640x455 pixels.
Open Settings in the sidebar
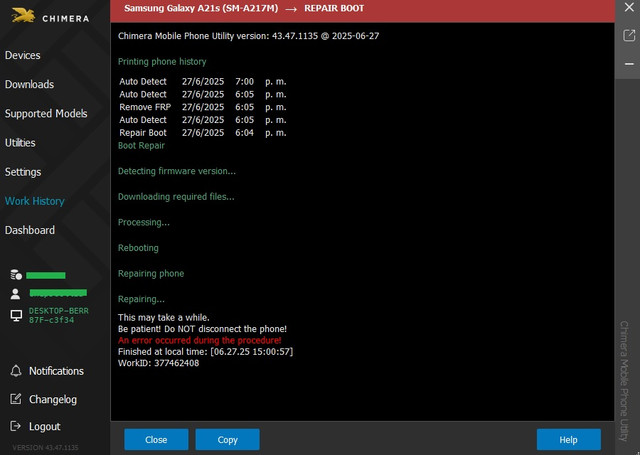tap(23, 172)
